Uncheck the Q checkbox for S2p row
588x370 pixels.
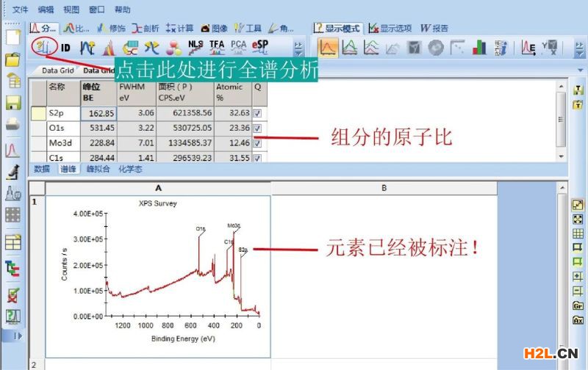tap(257, 114)
